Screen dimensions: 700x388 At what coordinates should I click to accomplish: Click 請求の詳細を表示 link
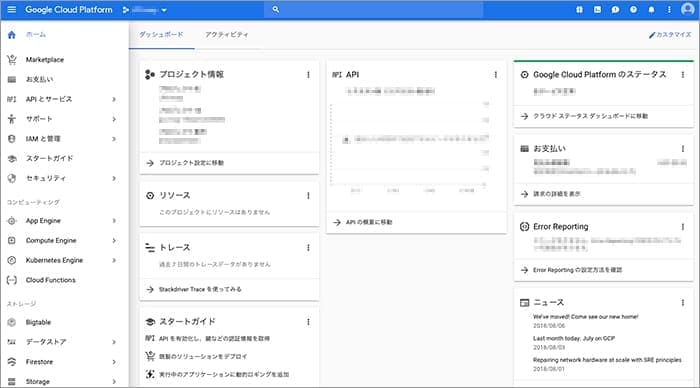pyautogui.click(x=557, y=194)
